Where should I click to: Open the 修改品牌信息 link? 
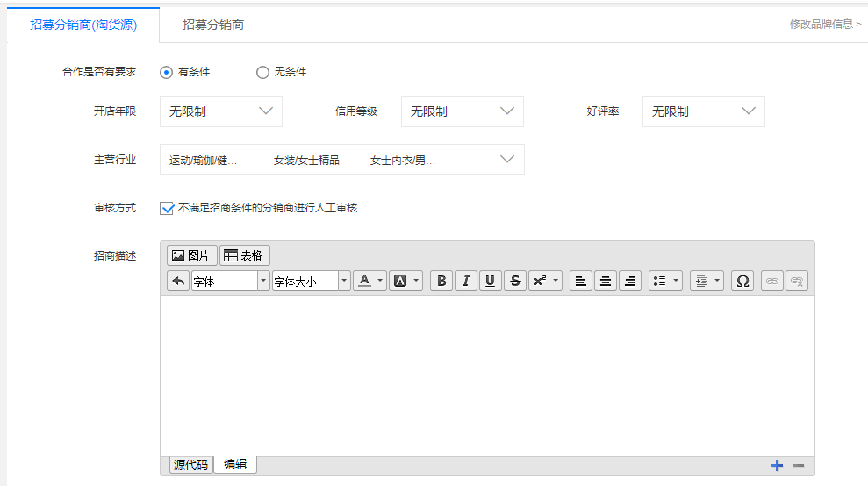pyautogui.click(x=825, y=25)
